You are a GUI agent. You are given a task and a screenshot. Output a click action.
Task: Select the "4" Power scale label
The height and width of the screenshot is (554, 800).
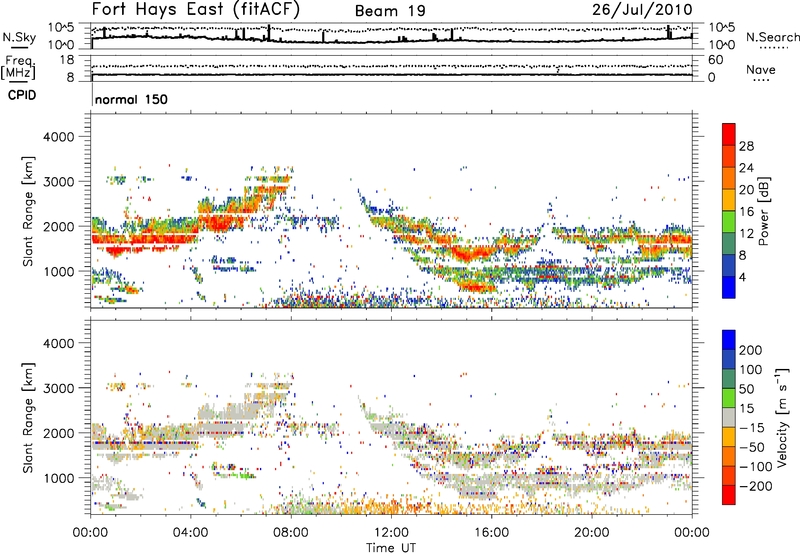pos(743,277)
